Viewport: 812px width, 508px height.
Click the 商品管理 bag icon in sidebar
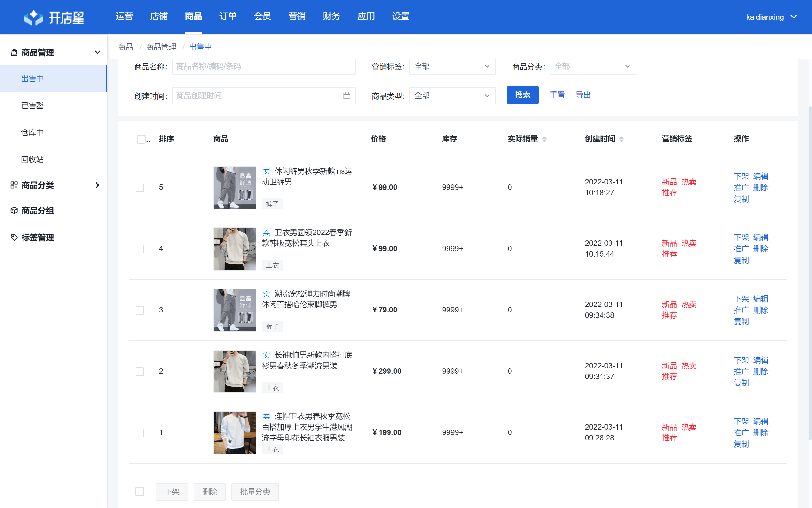[x=14, y=52]
